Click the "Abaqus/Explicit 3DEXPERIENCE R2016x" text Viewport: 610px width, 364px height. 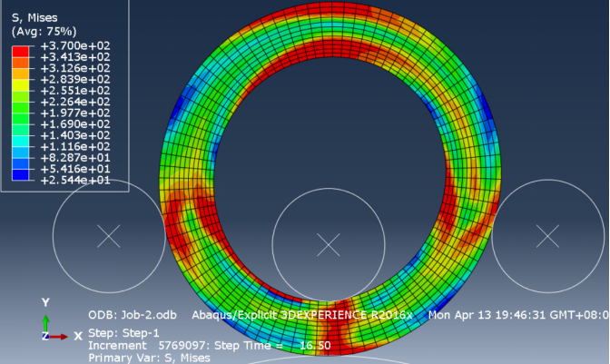pyautogui.click(x=302, y=315)
